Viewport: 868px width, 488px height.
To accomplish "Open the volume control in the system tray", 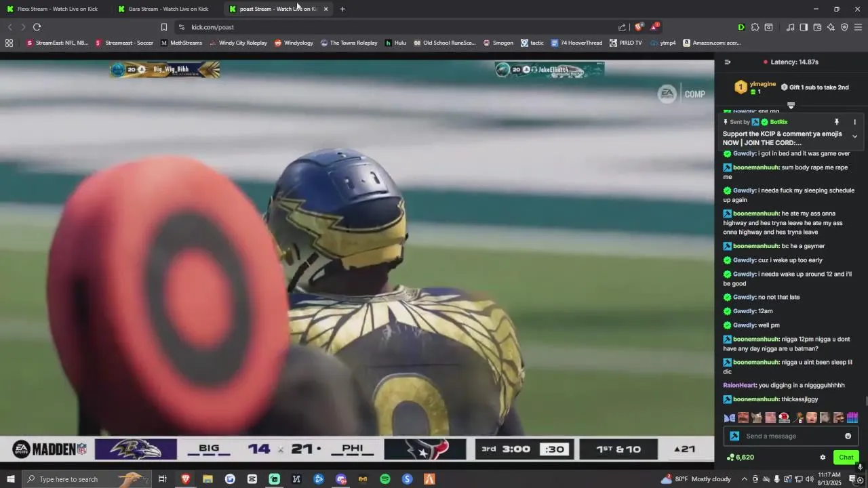I will point(809,479).
